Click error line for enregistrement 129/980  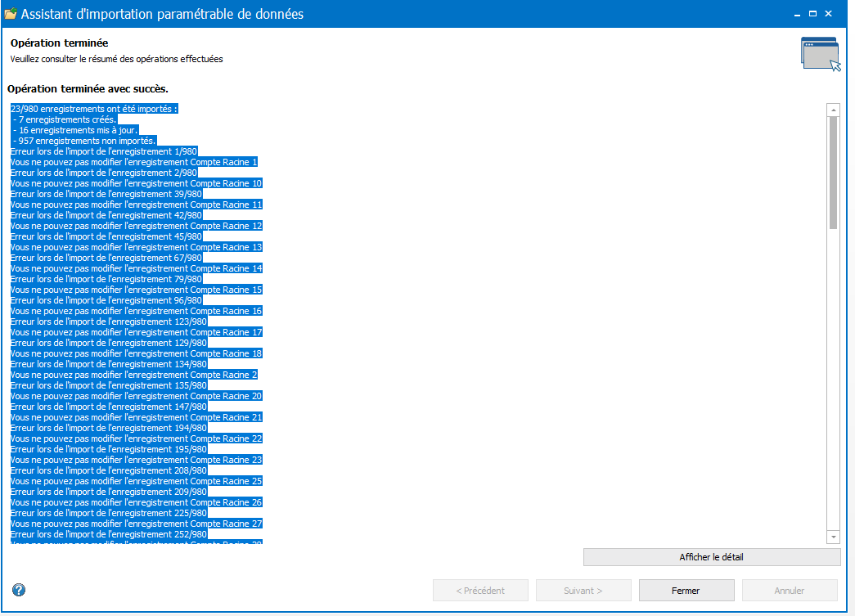109,343
